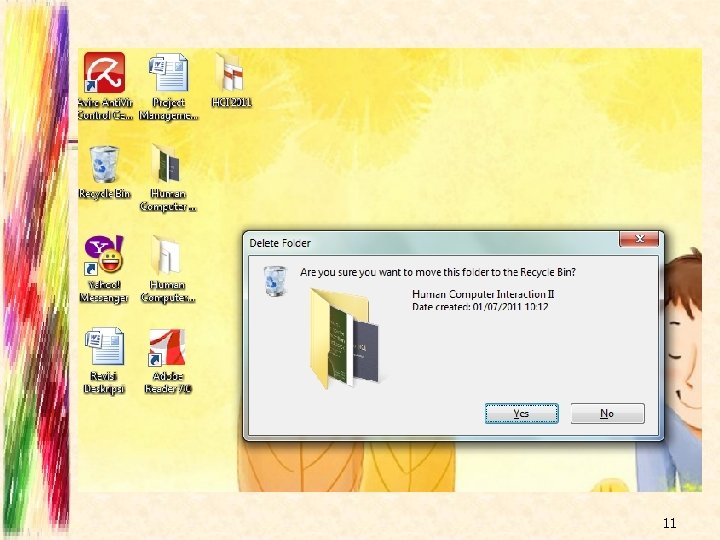Click the Delete Folder title bar text

click(x=280, y=243)
